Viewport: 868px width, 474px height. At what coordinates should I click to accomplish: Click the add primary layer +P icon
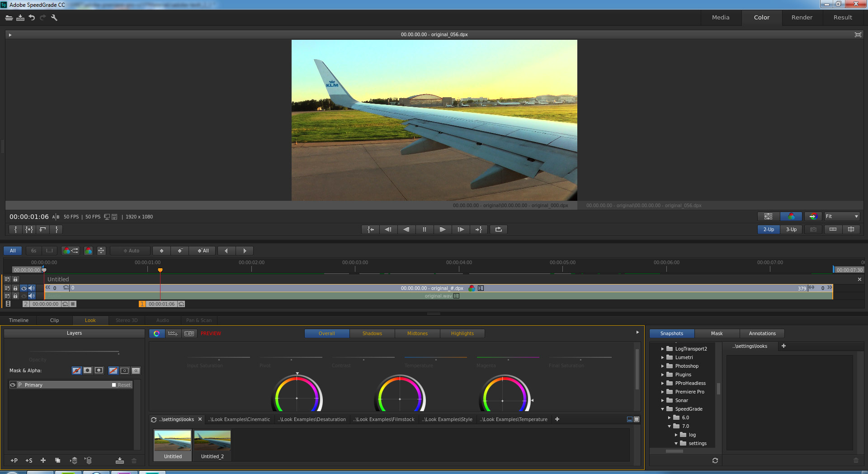(14, 460)
